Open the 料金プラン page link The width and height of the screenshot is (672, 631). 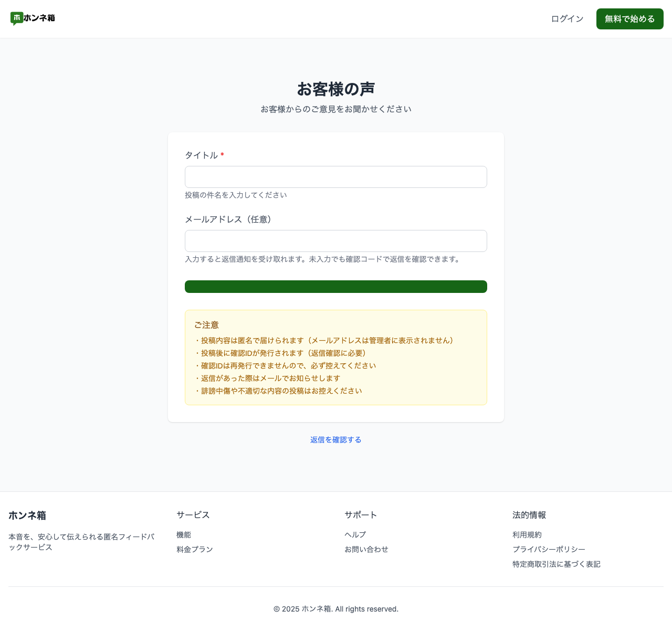(194, 550)
